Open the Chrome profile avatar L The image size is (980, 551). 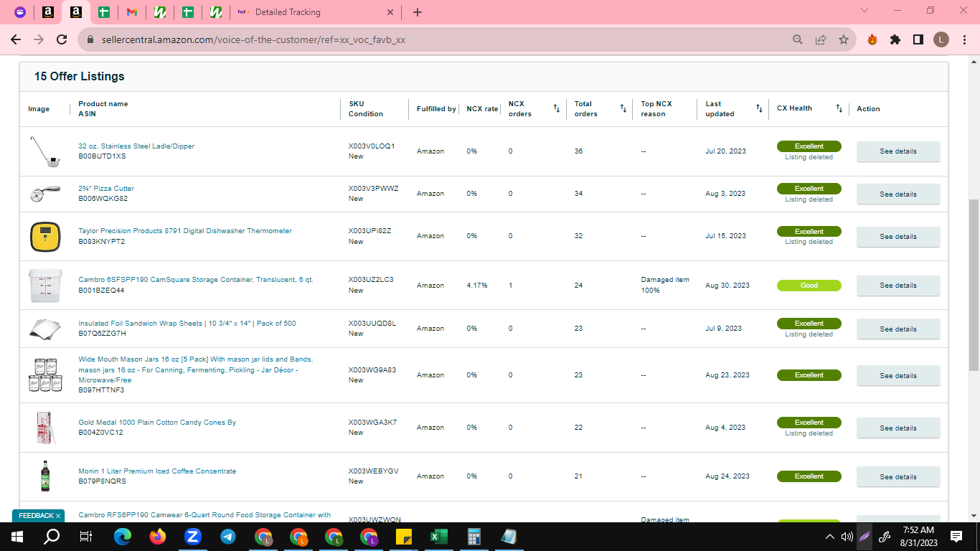pyautogui.click(x=941, y=39)
